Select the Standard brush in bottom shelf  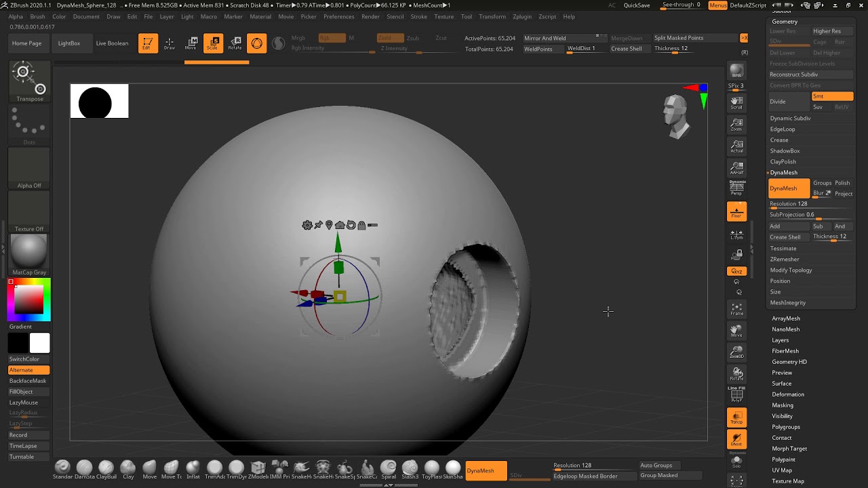point(62,470)
